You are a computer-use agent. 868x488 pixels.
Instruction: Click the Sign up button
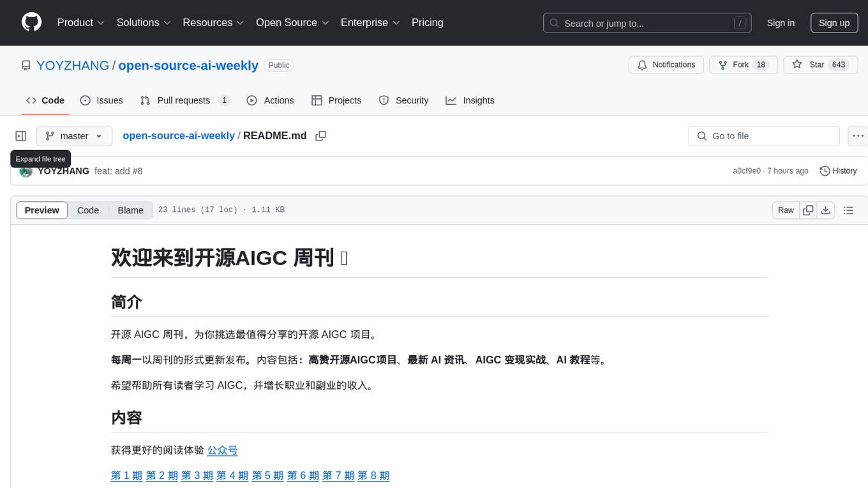(x=834, y=23)
